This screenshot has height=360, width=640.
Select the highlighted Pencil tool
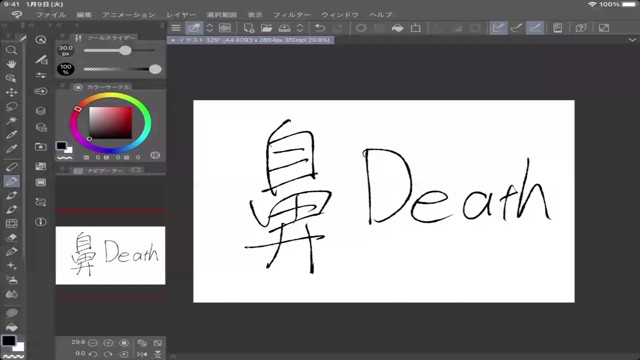point(11,181)
